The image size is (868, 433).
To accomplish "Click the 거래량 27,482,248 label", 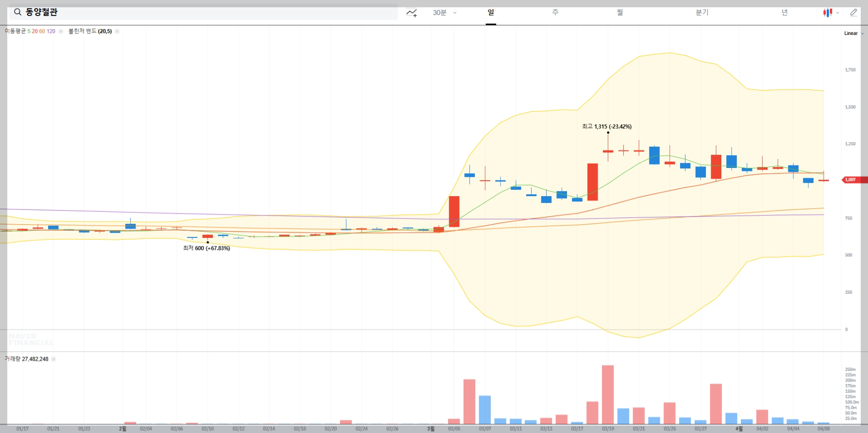I will tap(26, 359).
